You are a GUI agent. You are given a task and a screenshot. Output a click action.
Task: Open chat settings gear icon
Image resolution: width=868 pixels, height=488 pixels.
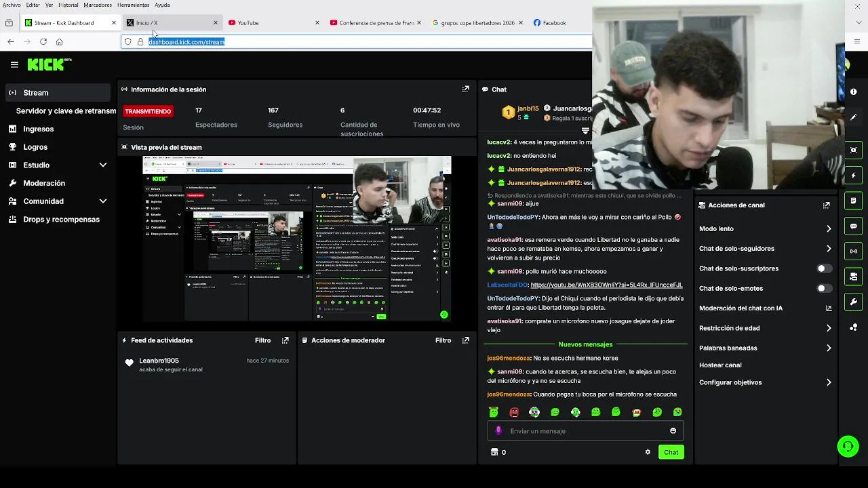click(x=648, y=452)
